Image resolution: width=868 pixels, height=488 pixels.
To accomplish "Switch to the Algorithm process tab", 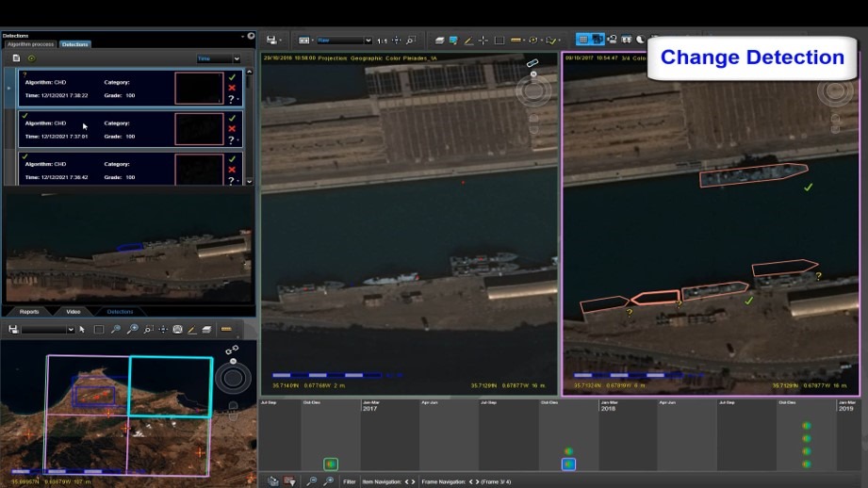I will [x=30, y=44].
